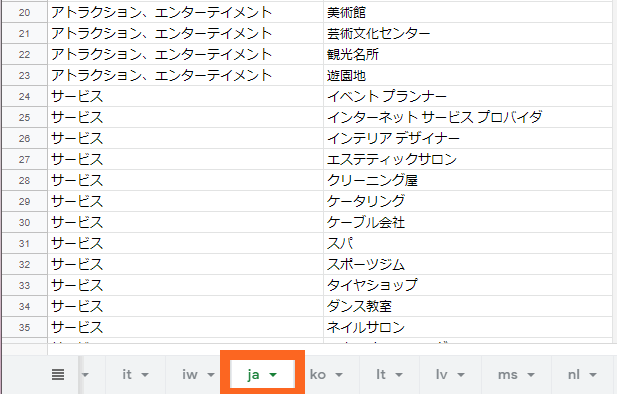
Task: Select row 23 アトラクション、エンターテイメント cell
Action: (x=185, y=75)
